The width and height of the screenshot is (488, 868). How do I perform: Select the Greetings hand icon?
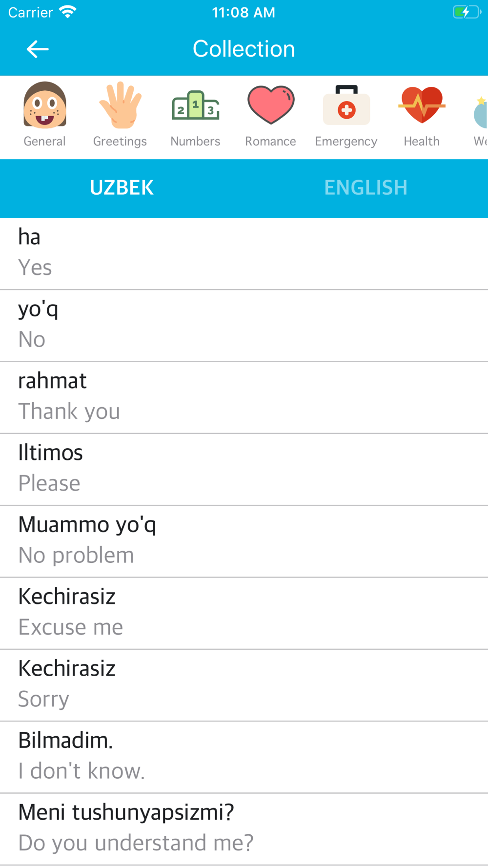click(120, 105)
